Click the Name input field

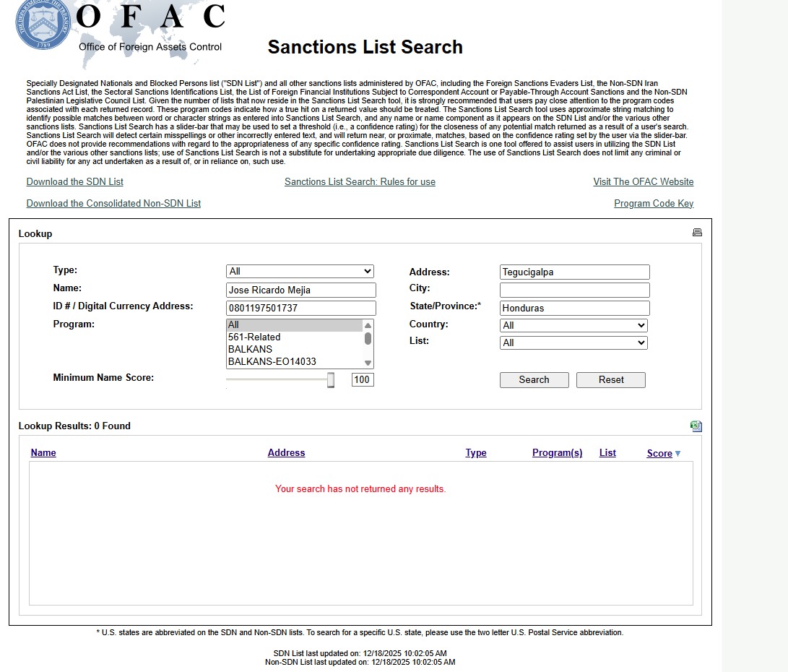click(x=301, y=290)
